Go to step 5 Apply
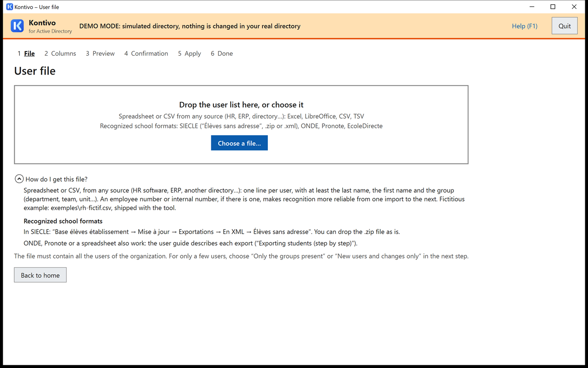Screen dimensions: 588x368 189,53
